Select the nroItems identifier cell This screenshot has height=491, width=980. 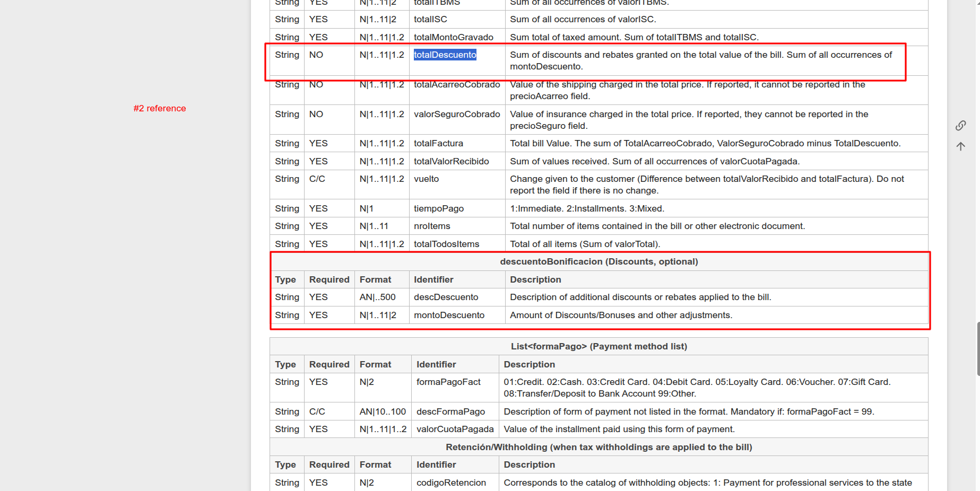[x=432, y=226]
